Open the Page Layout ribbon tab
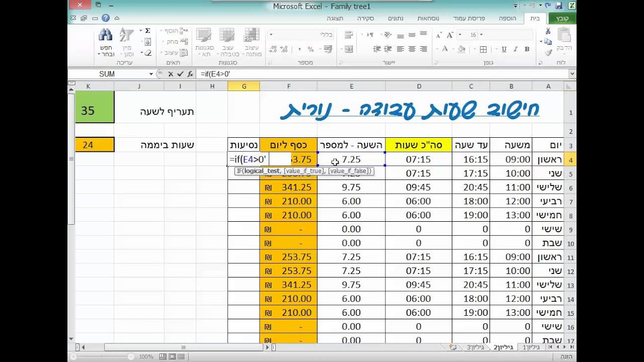This screenshot has width=644, height=362. (470, 18)
